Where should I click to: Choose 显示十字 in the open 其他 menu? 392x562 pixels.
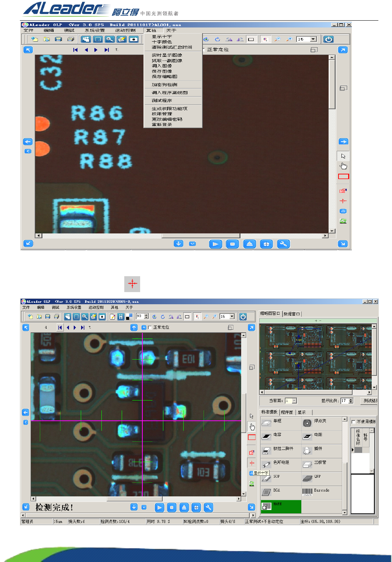tap(162, 37)
